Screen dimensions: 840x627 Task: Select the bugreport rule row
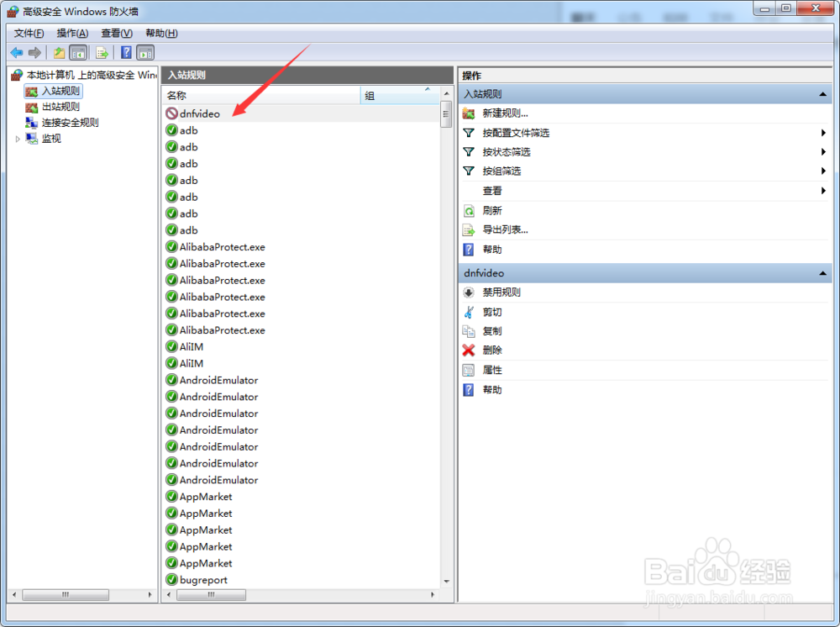pyautogui.click(x=301, y=580)
